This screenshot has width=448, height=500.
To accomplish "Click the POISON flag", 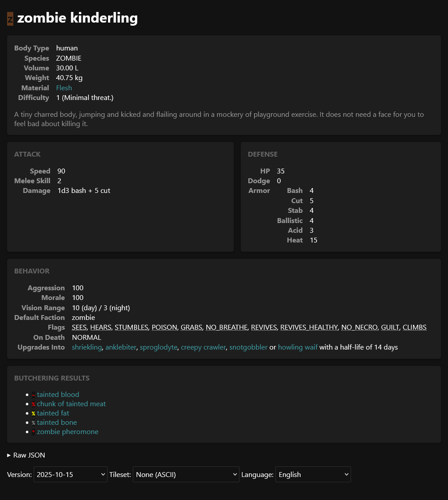I will pyautogui.click(x=164, y=327).
